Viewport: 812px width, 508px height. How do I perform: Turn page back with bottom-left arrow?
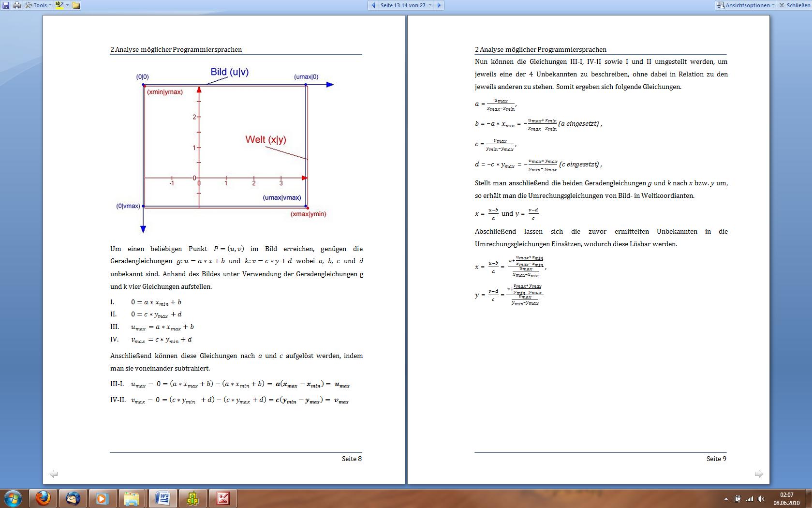point(54,474)
